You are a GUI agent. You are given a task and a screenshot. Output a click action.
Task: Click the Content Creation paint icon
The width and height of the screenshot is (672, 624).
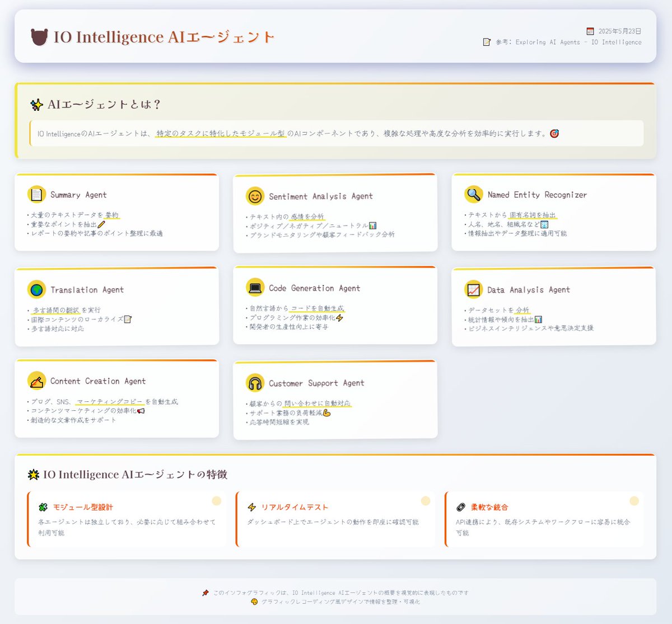coord(36,381)
